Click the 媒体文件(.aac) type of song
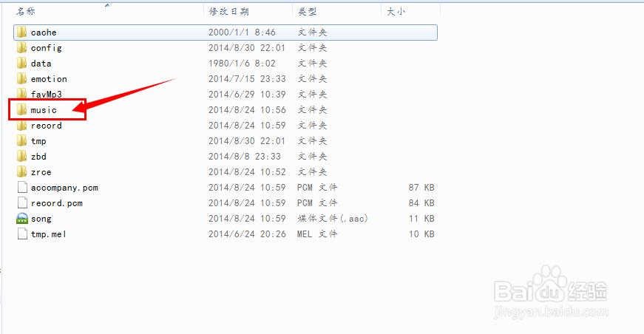The height and width of the screenshot is (334, 644). [332, 219]
